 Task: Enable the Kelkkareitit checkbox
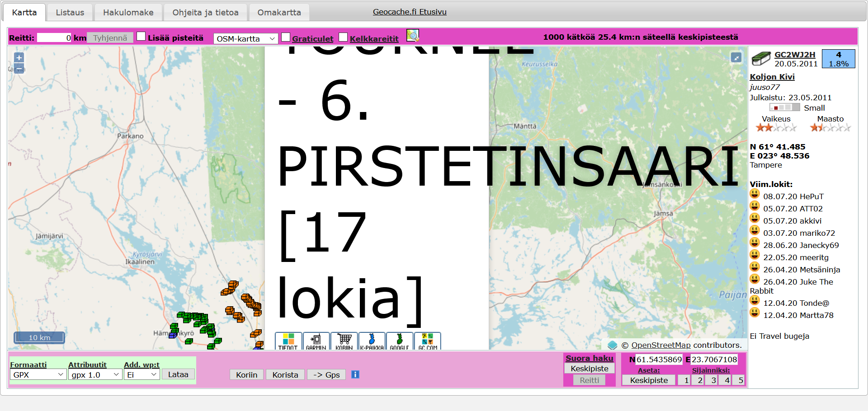343,37
